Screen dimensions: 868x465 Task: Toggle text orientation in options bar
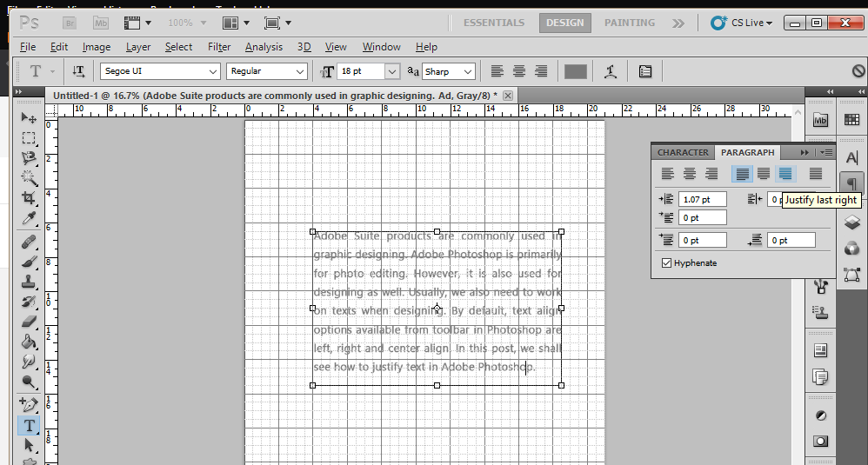78,71
